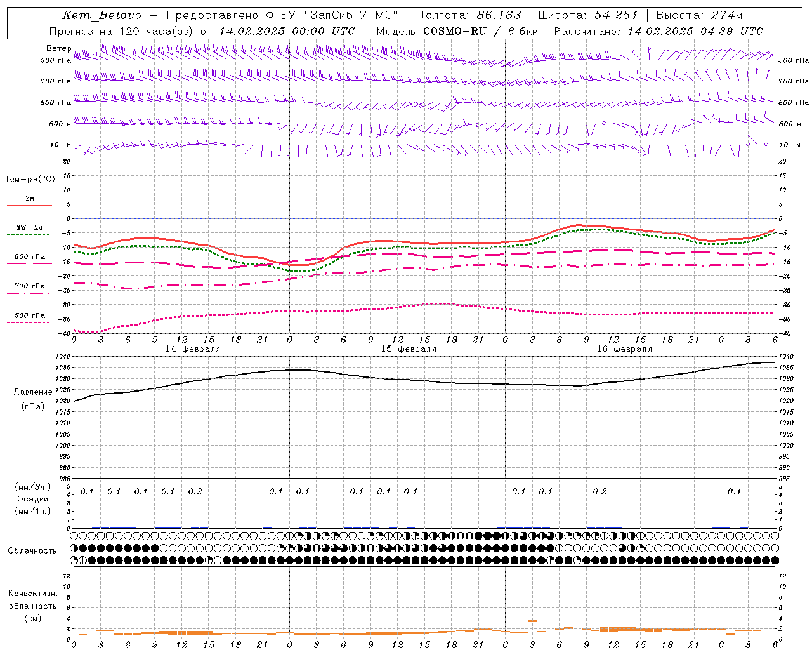Click the date label 16 февраля
This screenshot has width=812, height=650.
624,349
